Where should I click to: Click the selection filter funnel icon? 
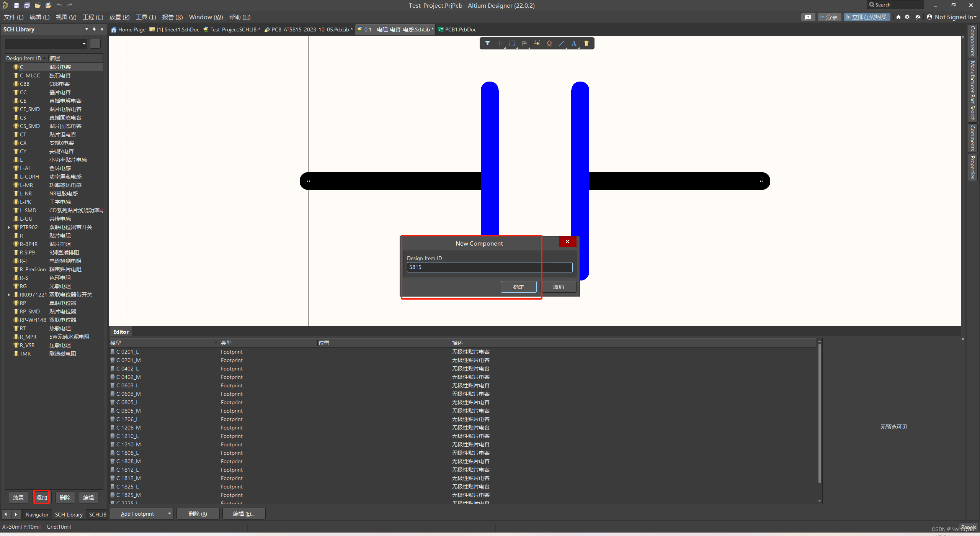click(487, 43)
